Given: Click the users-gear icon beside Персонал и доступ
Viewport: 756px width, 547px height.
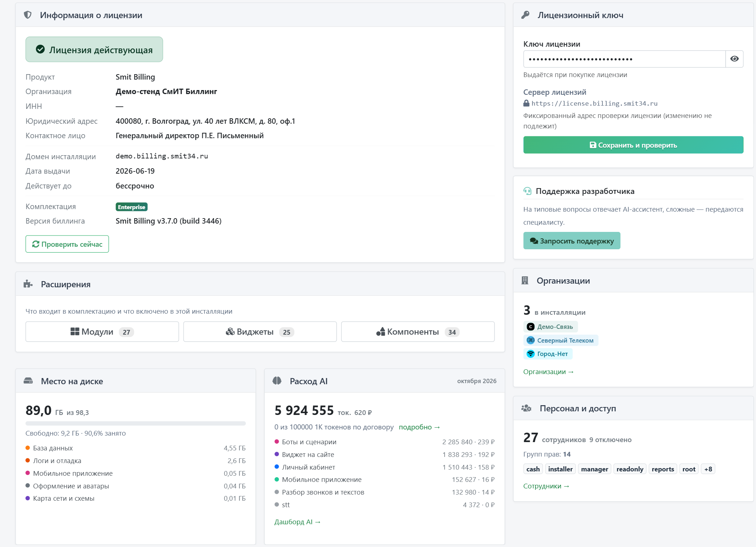Looking at the screenshot, I should [526, 408].
